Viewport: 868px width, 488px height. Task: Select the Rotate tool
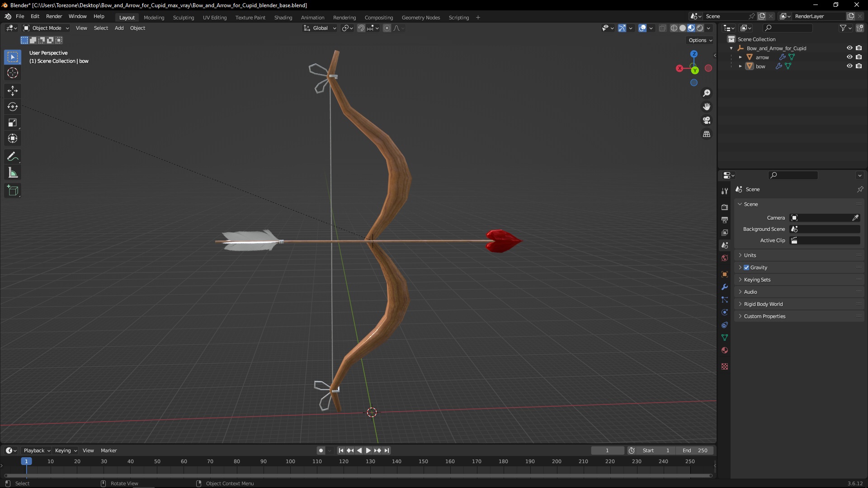pyautogui.click(x=13, y=107)
